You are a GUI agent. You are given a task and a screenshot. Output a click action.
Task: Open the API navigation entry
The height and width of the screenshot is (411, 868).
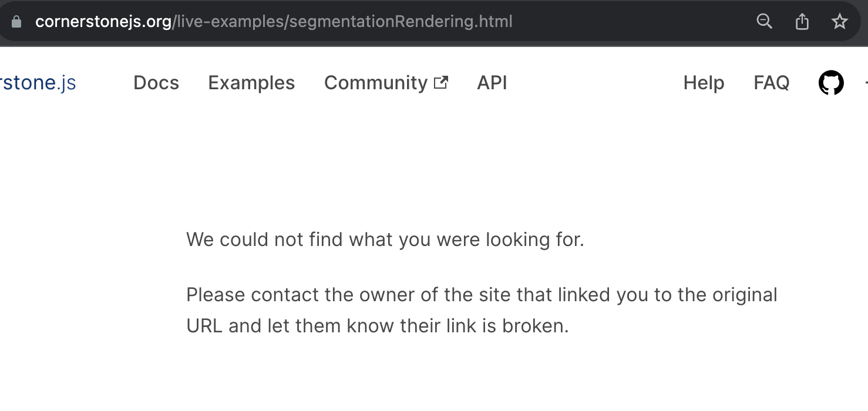tap(492, 82)
